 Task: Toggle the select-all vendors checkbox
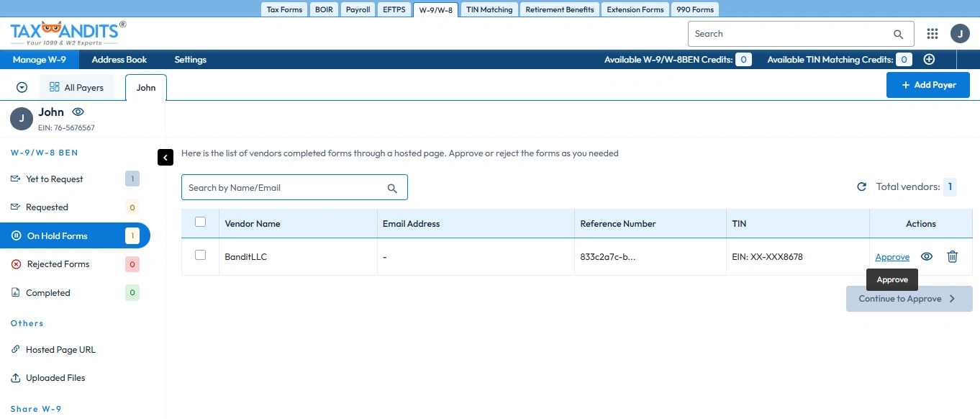click(201, 222)
